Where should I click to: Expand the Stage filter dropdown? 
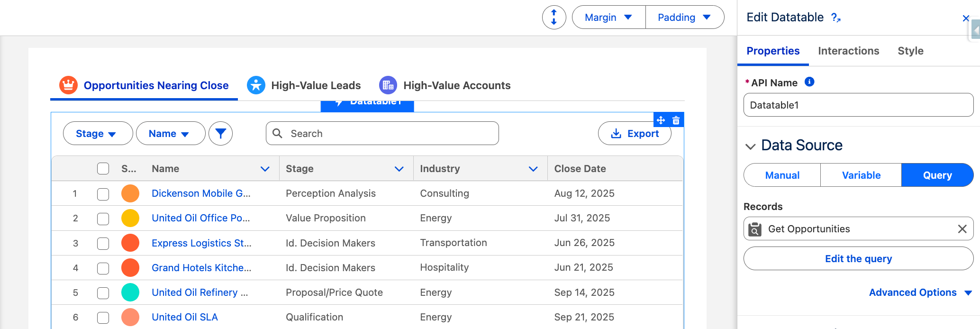97,134
